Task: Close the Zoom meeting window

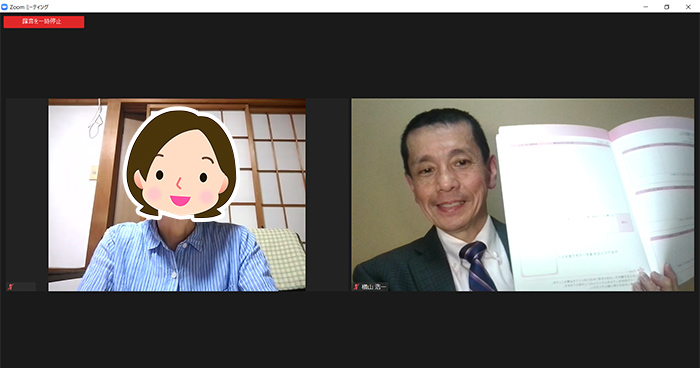Action: (x=688, y=7)
